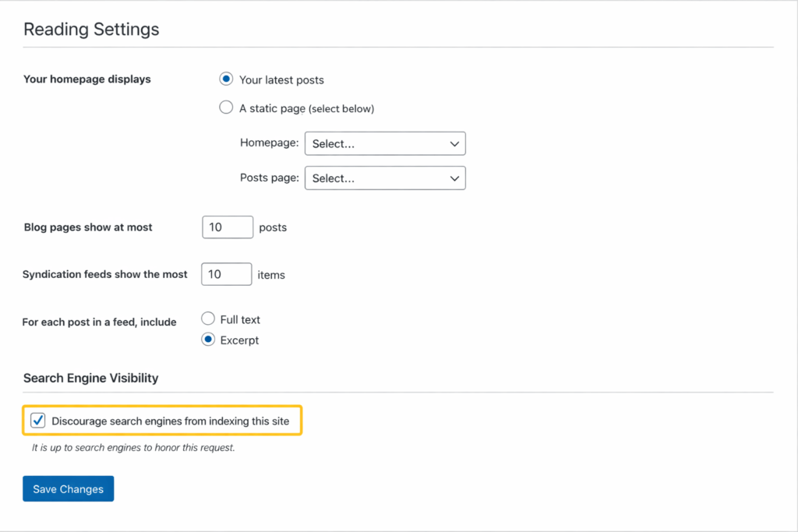Open the Posts page select dropdown
Image resolution: width=798 pixels, height=532 pixels.
(x=384, y=178)
